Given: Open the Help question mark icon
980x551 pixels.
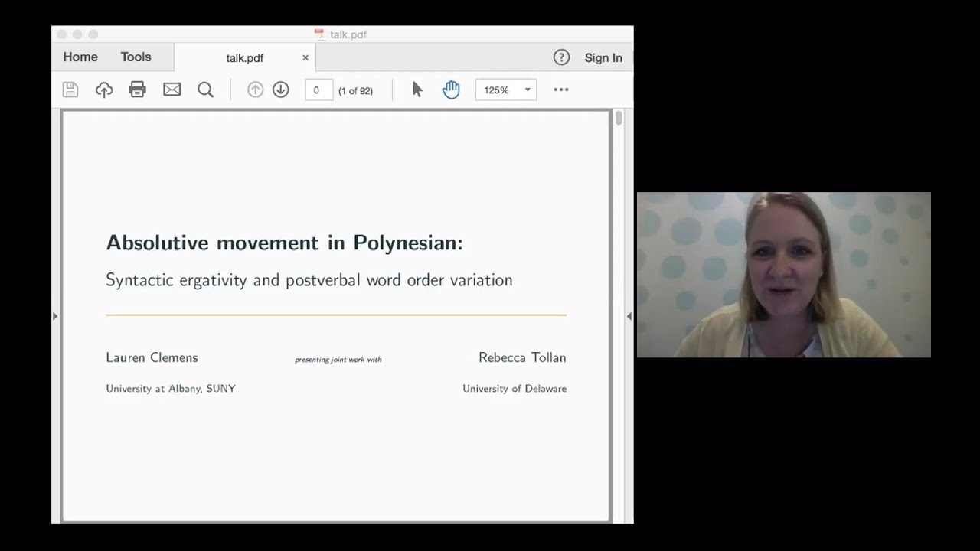Looking at the screenshot, I should 561,57.
